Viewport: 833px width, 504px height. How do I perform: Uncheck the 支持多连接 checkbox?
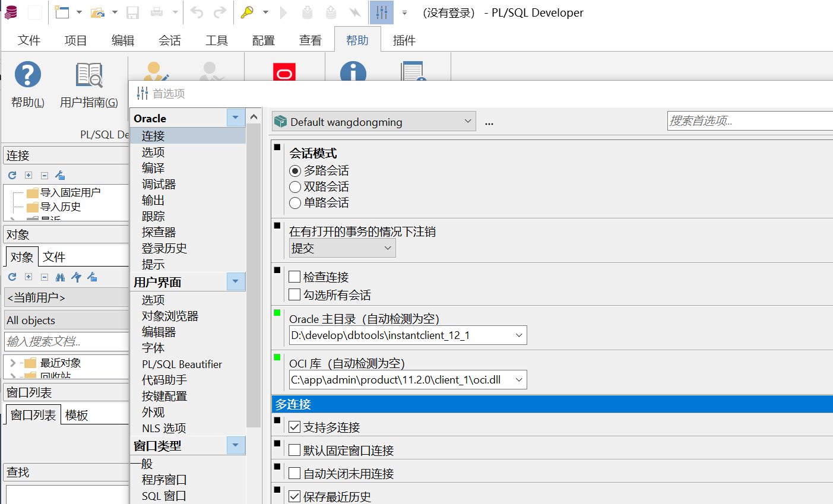point(294,427)
